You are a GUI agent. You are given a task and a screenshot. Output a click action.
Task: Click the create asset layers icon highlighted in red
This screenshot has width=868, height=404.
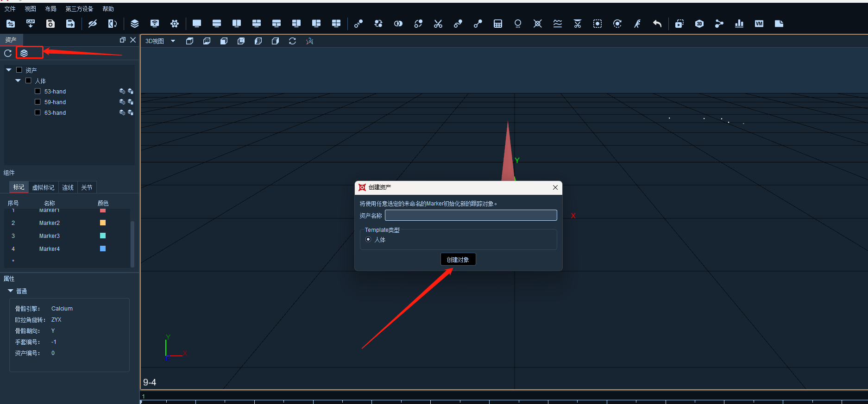click(x=24, y=53)
